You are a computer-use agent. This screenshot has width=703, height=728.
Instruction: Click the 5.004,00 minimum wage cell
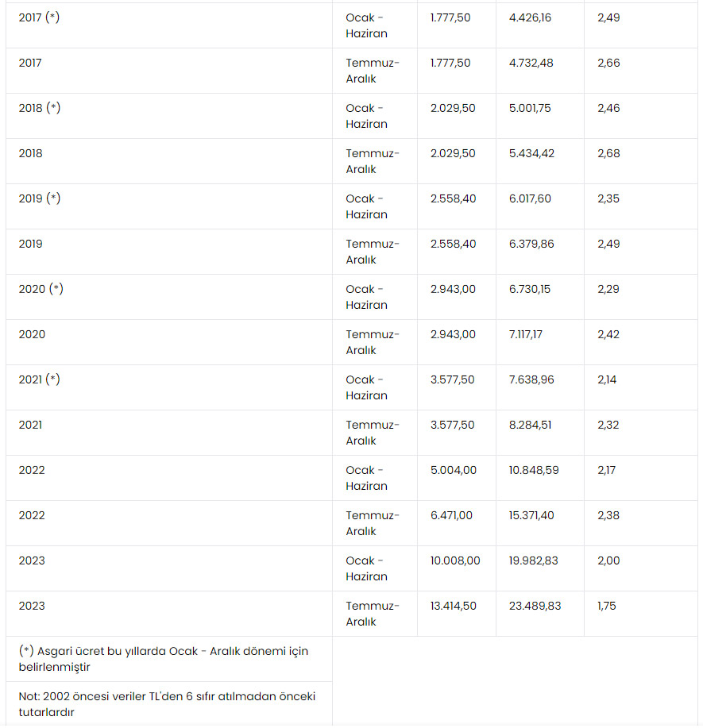point(454,470)
